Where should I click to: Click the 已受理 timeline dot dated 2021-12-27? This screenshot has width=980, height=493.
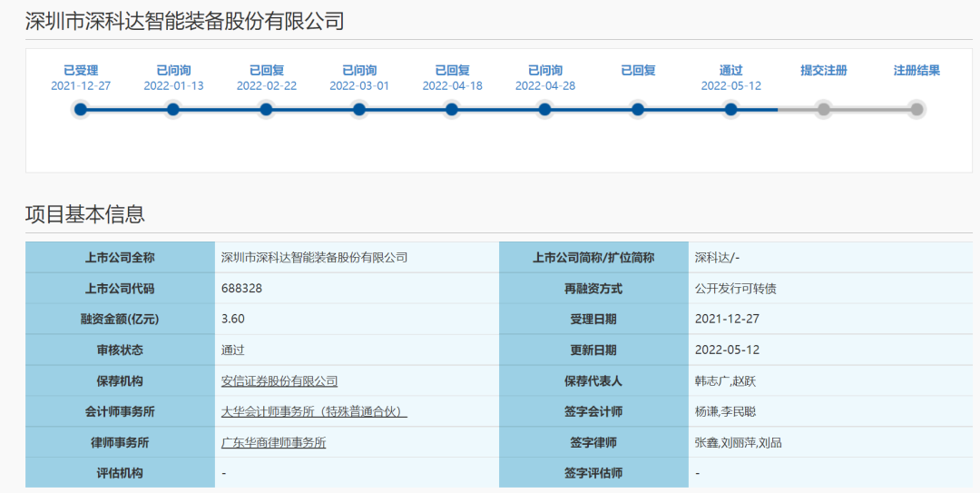coord(81,110)
